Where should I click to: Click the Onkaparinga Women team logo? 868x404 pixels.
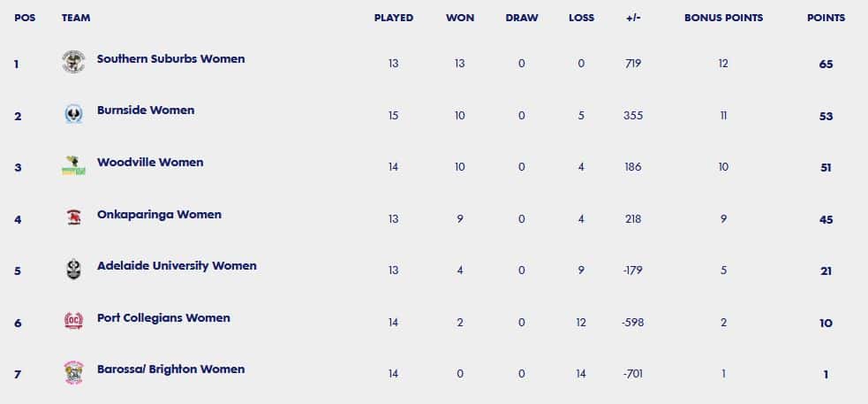(73, 217)
